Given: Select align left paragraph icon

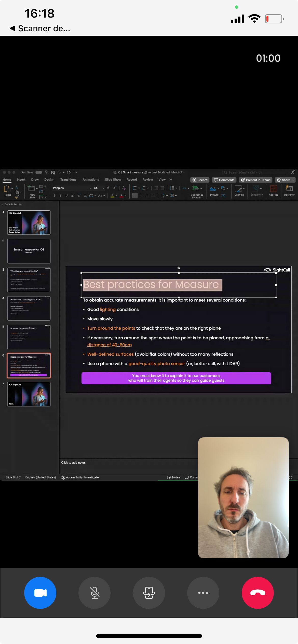Looking at the screenshot, I should [135, 195].
